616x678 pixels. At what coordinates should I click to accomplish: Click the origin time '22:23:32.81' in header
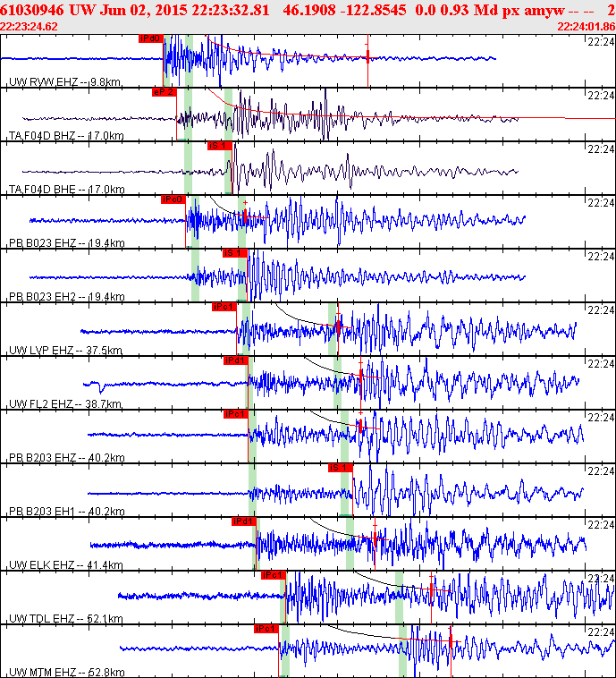pyautogui.click(x=231, y=10)
